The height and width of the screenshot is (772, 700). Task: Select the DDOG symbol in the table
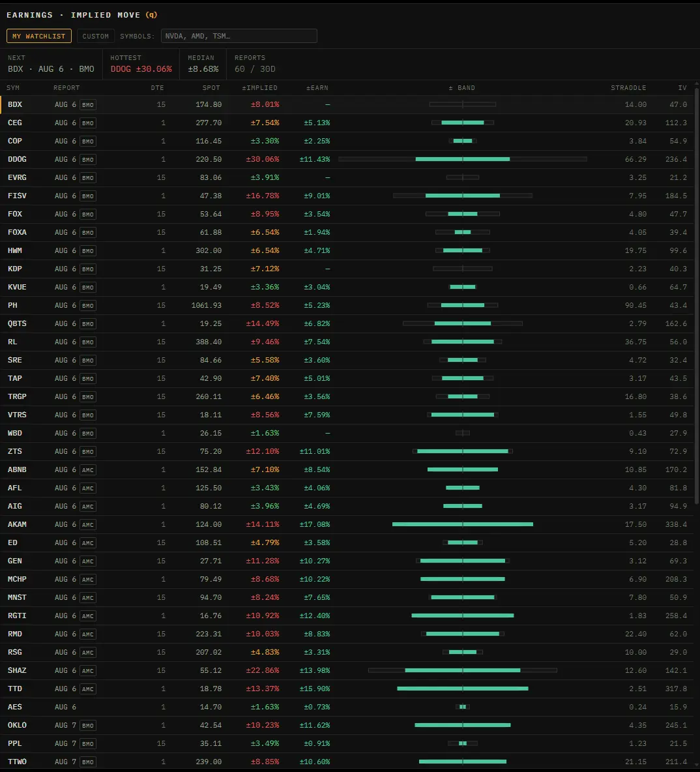click(x=17, y=159)
